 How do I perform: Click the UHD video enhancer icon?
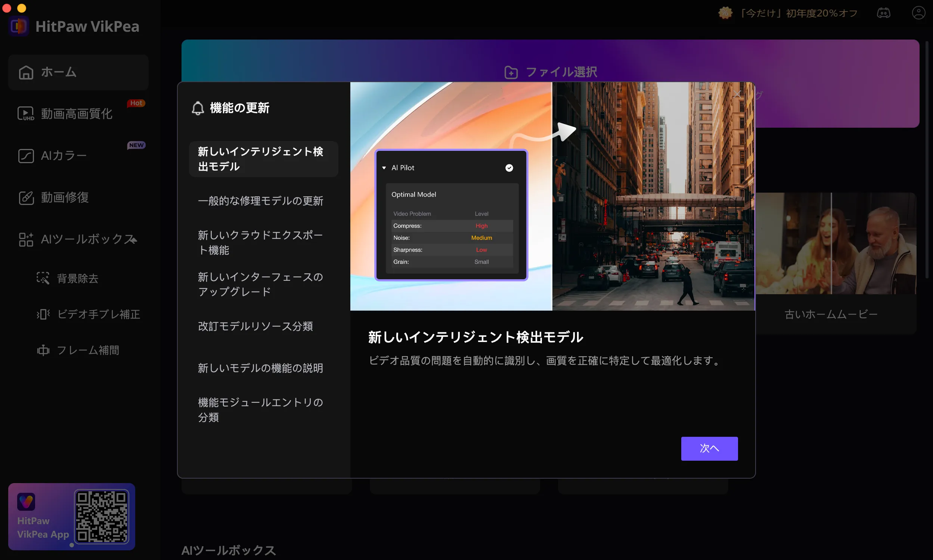26,114
